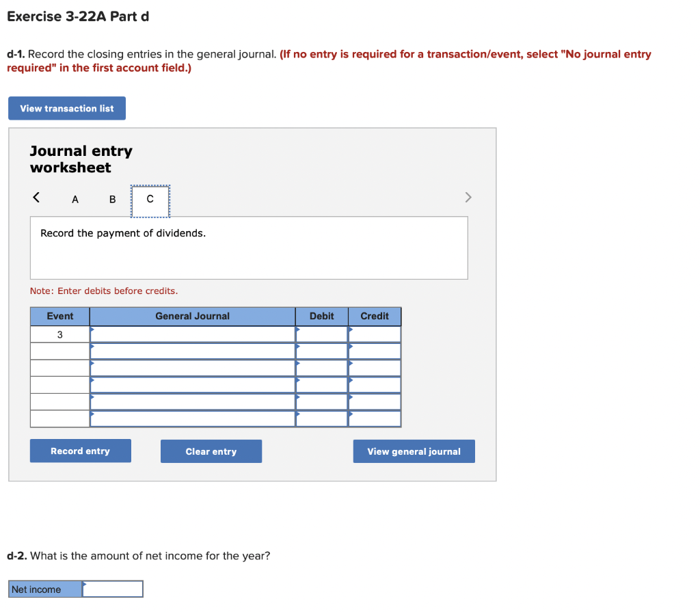Switch to journal entry tab A
The width and height of the screenshot is (700, 612).
[75, 199]
